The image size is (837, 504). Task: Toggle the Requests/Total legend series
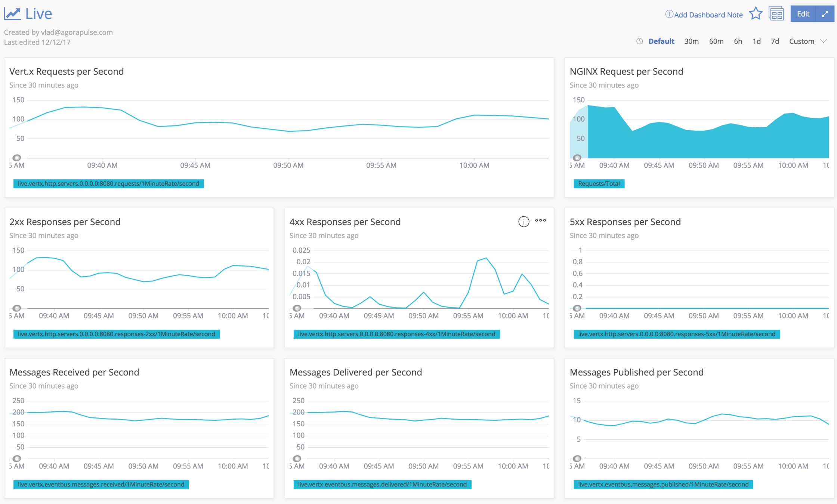tap(599, 184)
